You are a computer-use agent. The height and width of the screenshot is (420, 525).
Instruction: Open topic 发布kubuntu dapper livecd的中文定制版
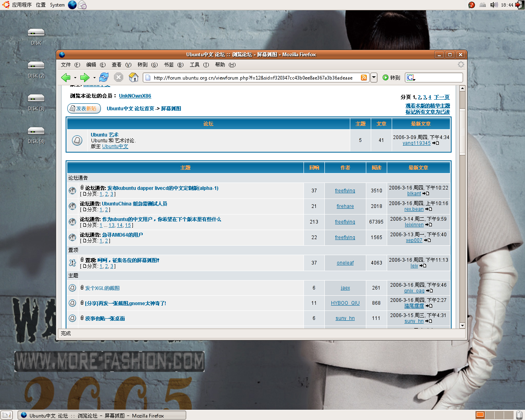(163, 188)
